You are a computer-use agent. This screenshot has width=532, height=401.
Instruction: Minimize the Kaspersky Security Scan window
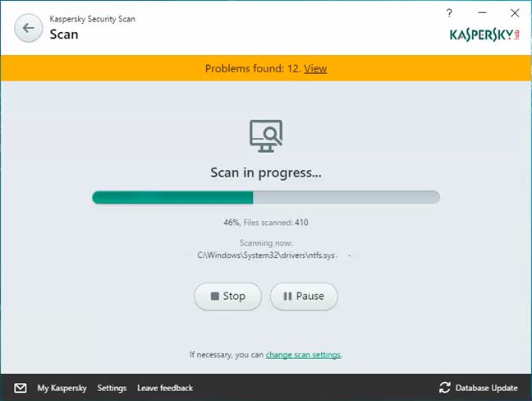pyautogui.click(x=482, y=13)
